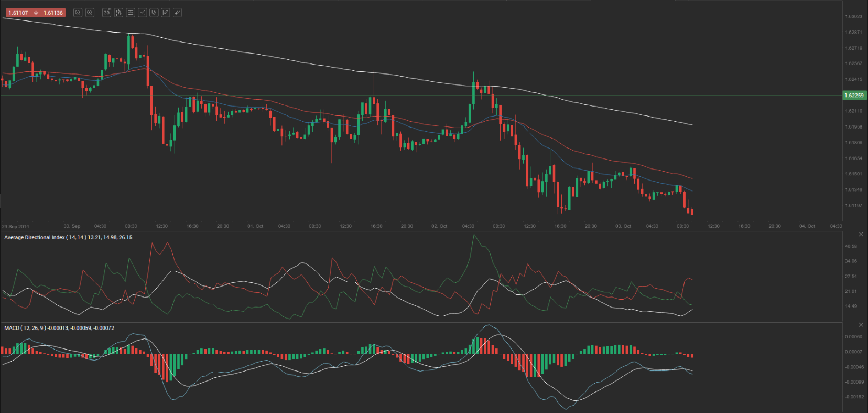Click the 01. Oct date on time axis

click(255, 226)
